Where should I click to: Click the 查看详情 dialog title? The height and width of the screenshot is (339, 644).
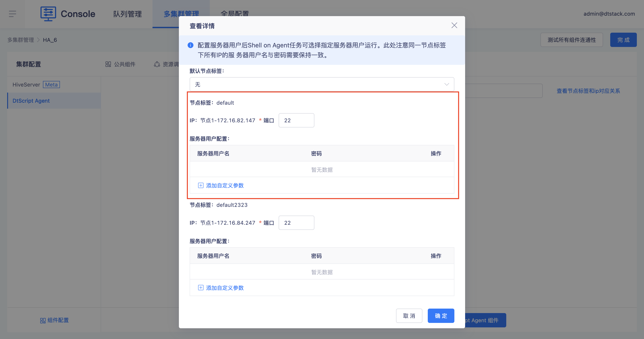[202, 26]
